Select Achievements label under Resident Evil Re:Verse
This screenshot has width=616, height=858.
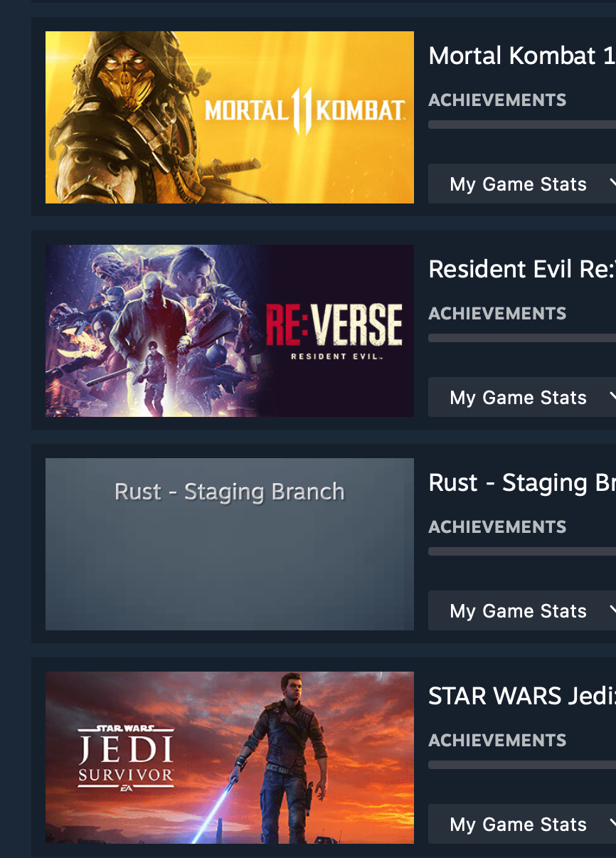pyautogui.click(x=497, y=314)
